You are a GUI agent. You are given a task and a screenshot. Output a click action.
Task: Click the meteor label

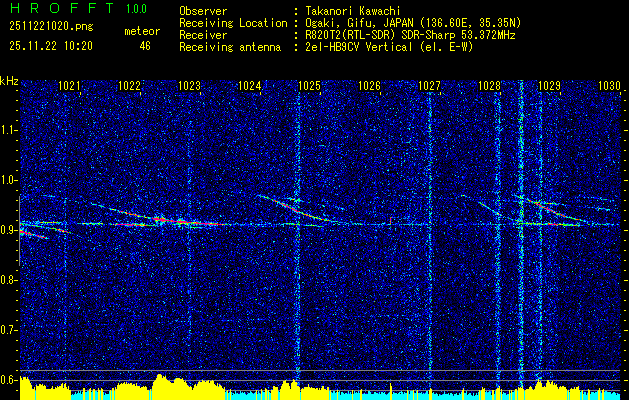[142, 31]
